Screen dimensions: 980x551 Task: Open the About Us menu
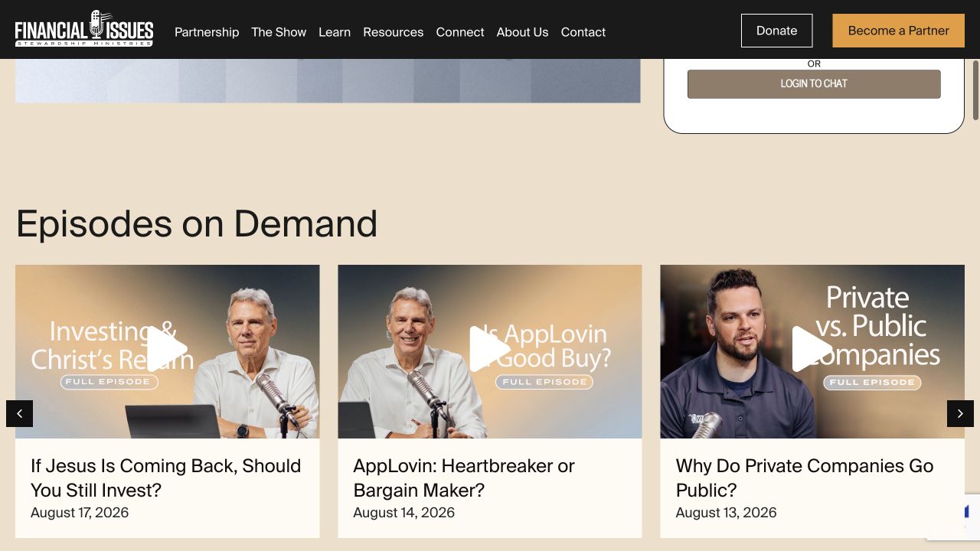(522, 32)
